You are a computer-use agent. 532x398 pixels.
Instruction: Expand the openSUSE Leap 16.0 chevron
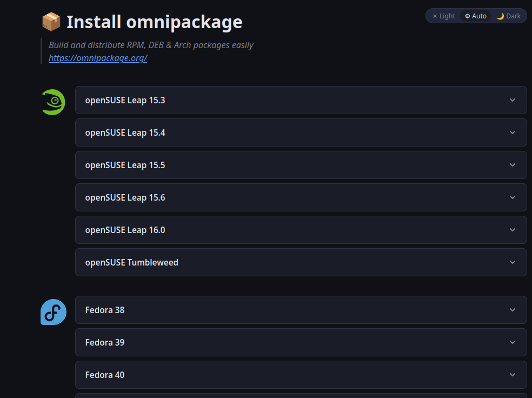pyautogui.click(x=513, y=230)
